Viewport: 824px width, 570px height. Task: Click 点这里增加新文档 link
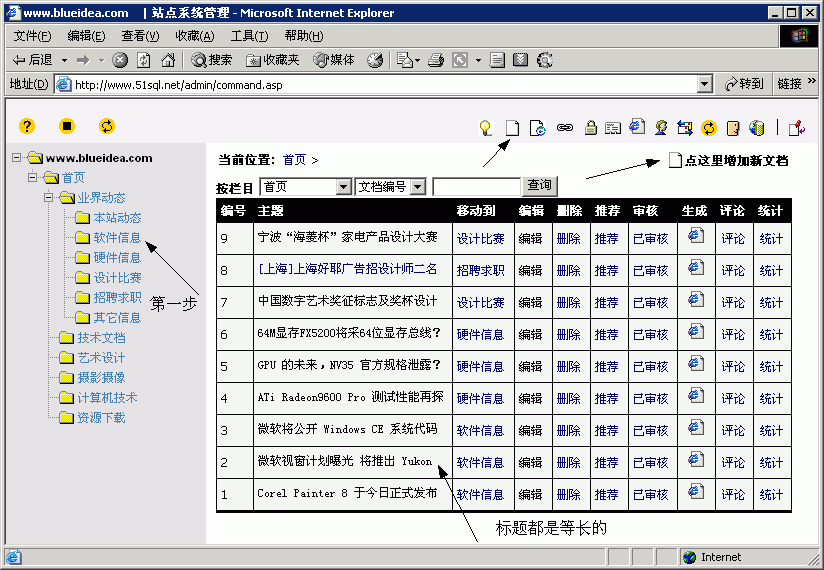736,161
